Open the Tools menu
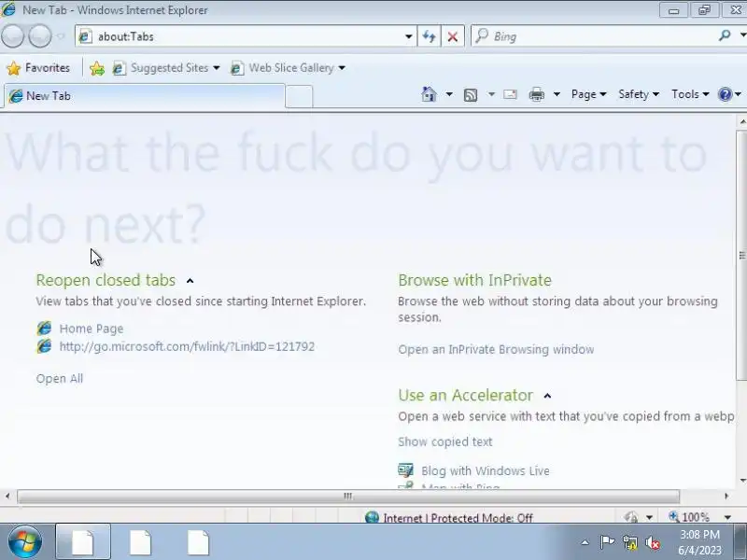Screen dimensions: 747x560 pyautogui.click(x=690, y=94)
